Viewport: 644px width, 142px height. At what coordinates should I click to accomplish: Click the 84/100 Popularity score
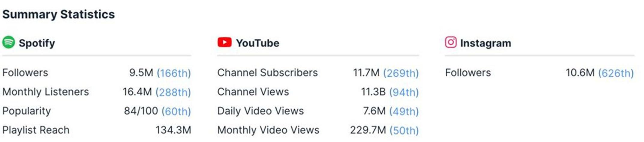tap(141, 111)
